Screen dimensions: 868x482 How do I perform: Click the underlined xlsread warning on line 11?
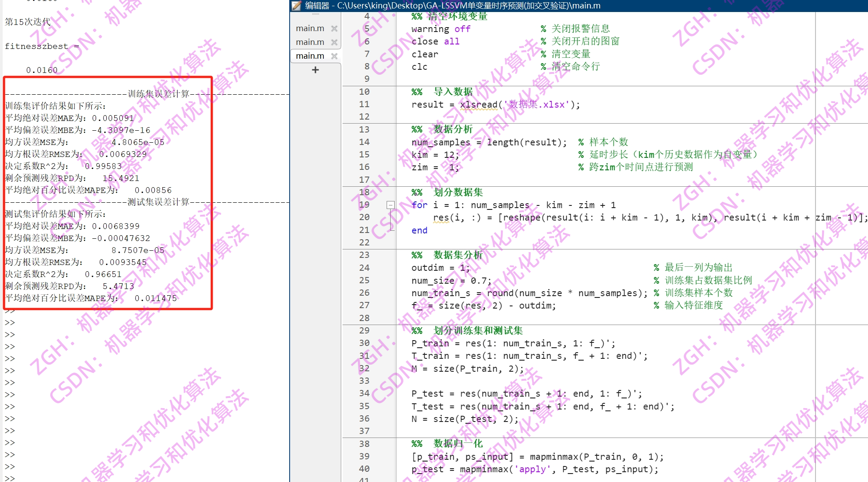point(478,104)
